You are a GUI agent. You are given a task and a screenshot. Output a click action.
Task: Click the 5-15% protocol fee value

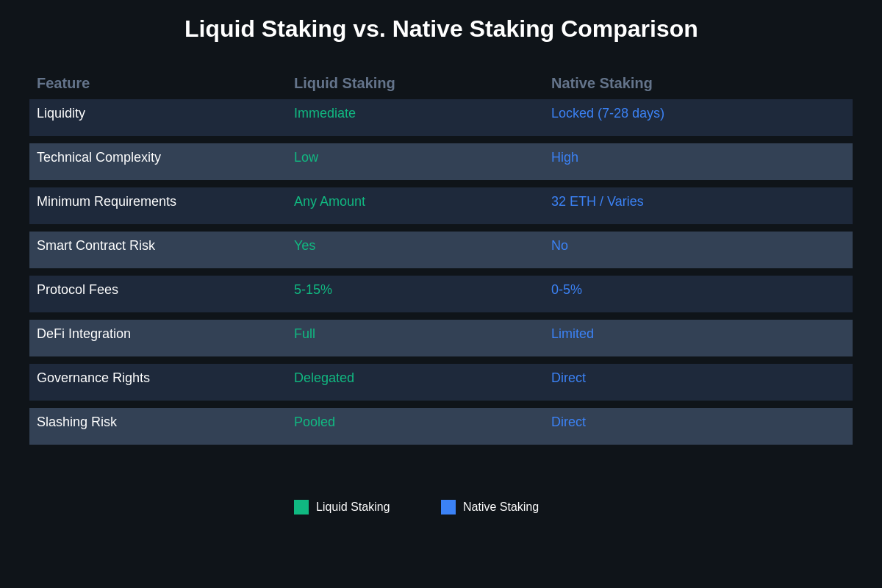[x=313, y=290]
